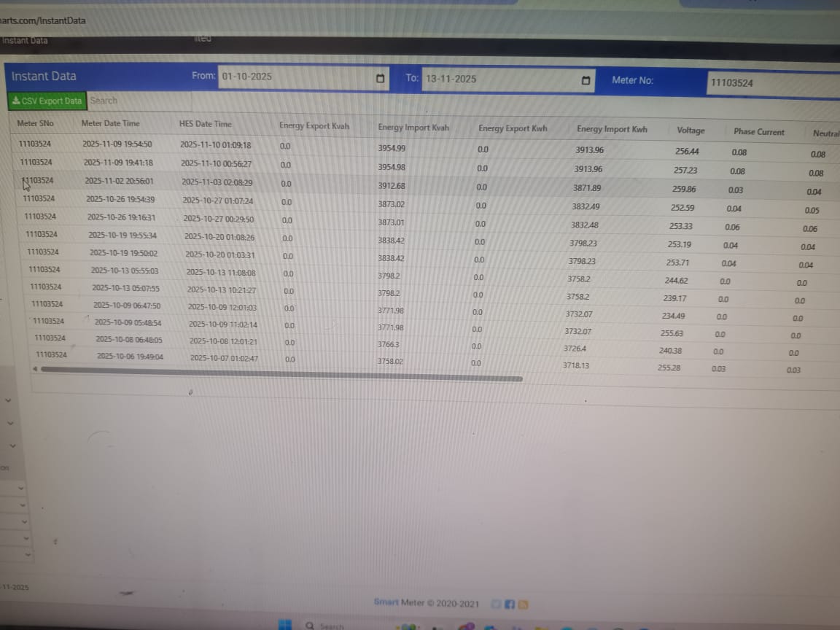Viewport: 840px width, 630px height.
Task: Click Energy Import Kwh value 3726.4
Action: click(x=575, y=349)
